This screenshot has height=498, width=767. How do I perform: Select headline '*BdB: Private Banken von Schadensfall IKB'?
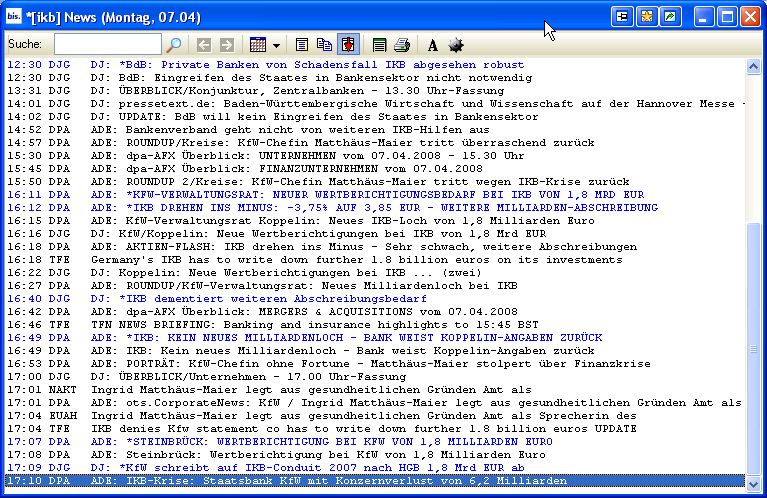point(375,65)
